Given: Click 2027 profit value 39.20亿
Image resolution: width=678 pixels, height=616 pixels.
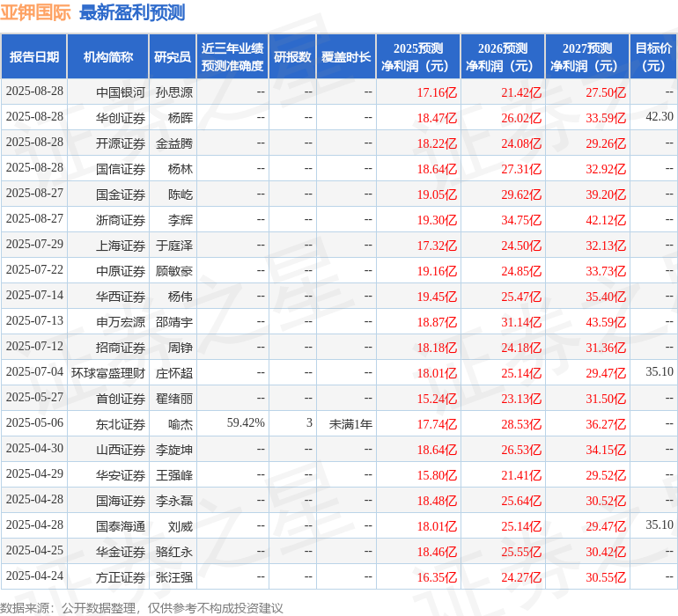Looking at the screenshot, I should tap(606, 194).
